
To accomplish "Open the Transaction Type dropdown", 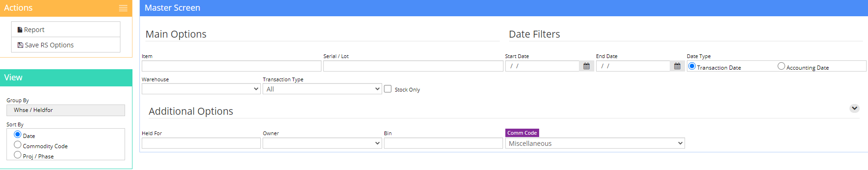I will (x=322, y=89).
